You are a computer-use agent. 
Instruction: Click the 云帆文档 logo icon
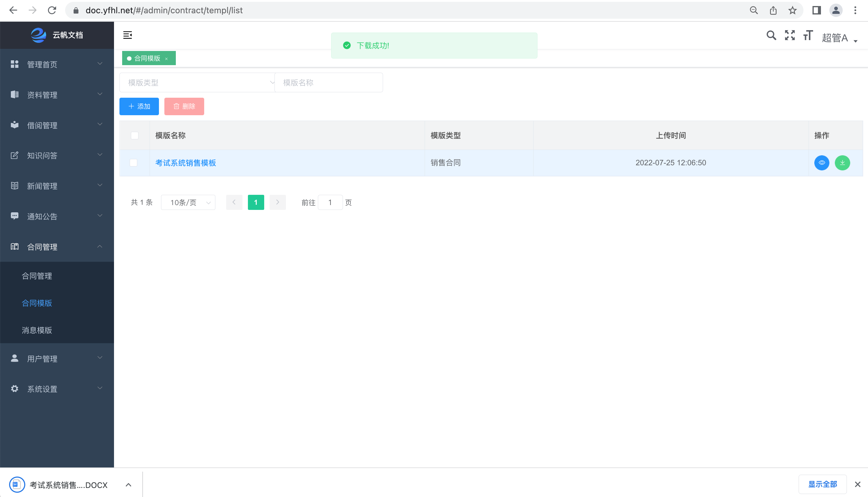coord(38,35)
